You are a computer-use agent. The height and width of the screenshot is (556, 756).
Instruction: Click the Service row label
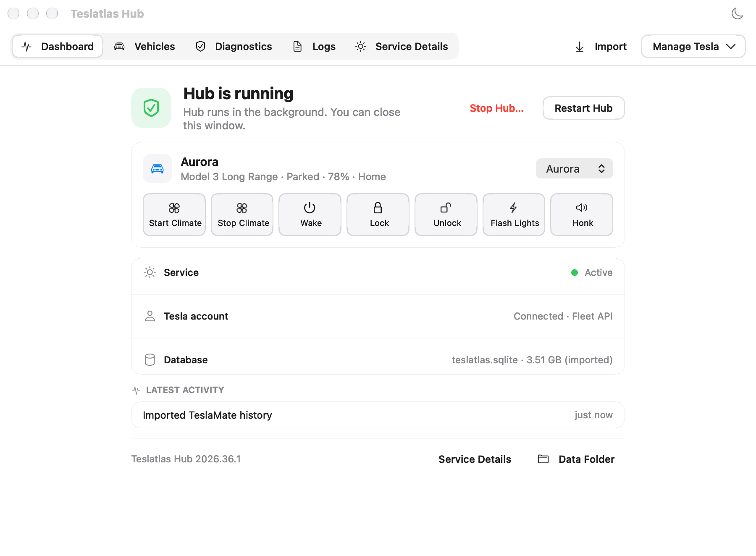click(x=181, y=273)
